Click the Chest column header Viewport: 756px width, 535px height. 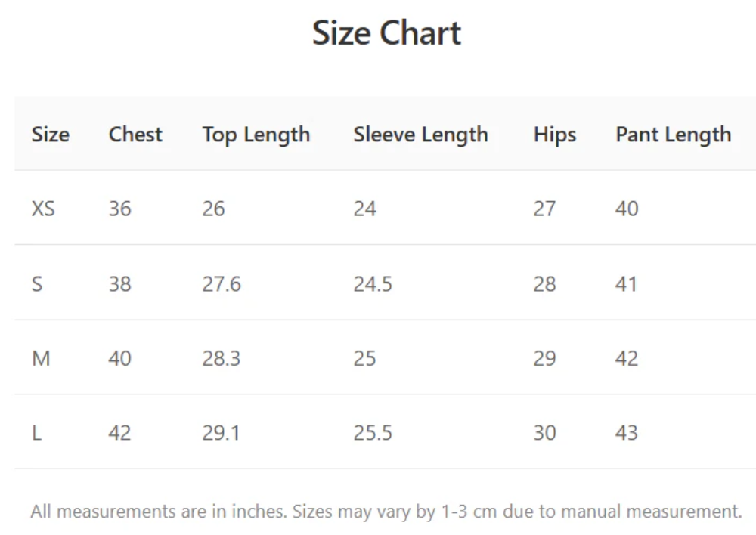coord(135,135)
